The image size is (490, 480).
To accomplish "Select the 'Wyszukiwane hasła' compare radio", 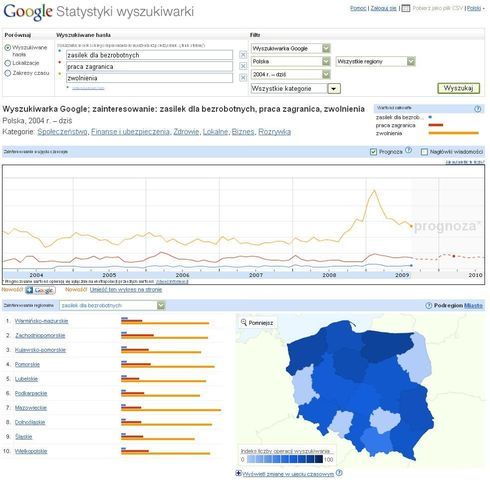I will tap(8, 48).
